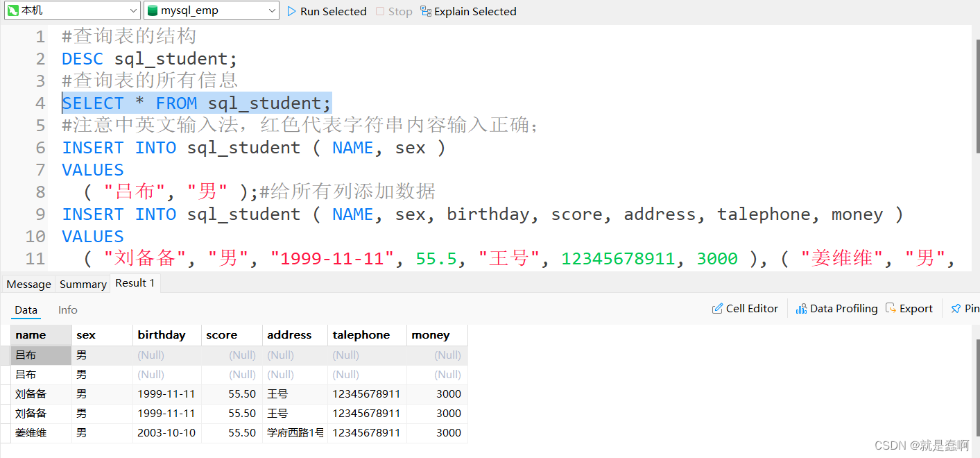The width and height of the screenshot is (980, 458).
Task: Select the Result 1 tab
Action: (135, 282)
